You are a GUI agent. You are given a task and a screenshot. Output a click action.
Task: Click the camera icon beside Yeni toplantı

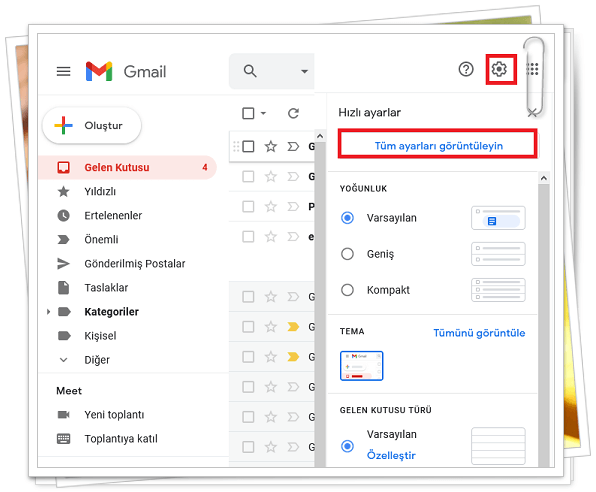coord(63,414)
